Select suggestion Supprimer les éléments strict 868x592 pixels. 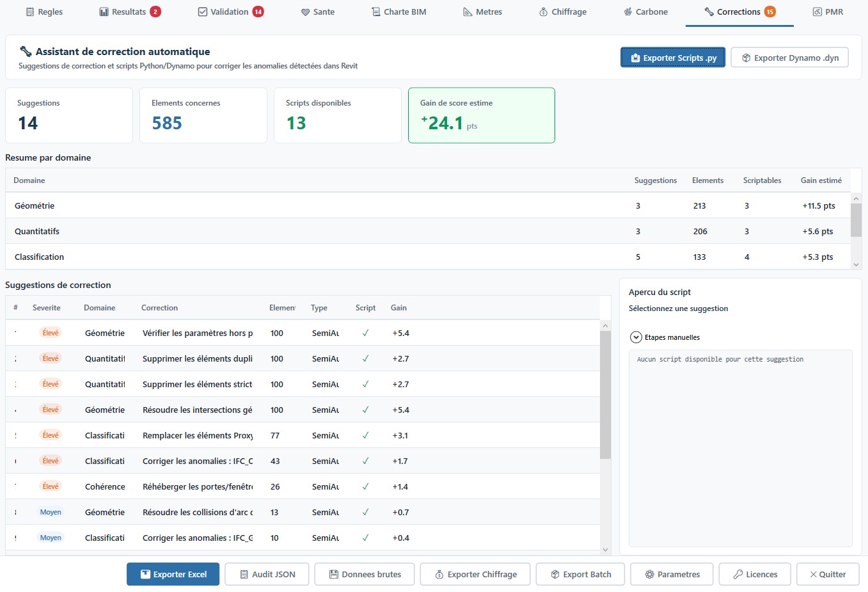click(x=303, y=384)
